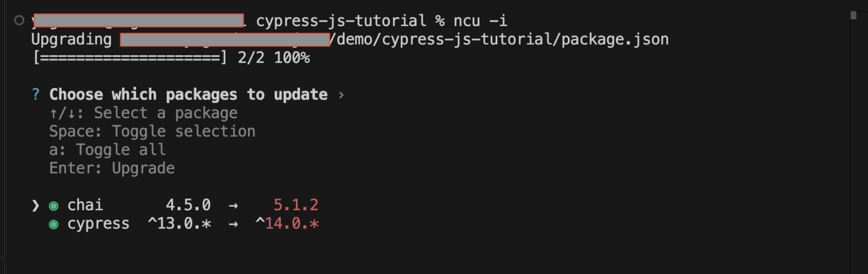Image resolution: width=868 pixels, height=274 pixels.
Task: Click the red ^14.0.* cypress target version
Action: click(x=288, y=223)
